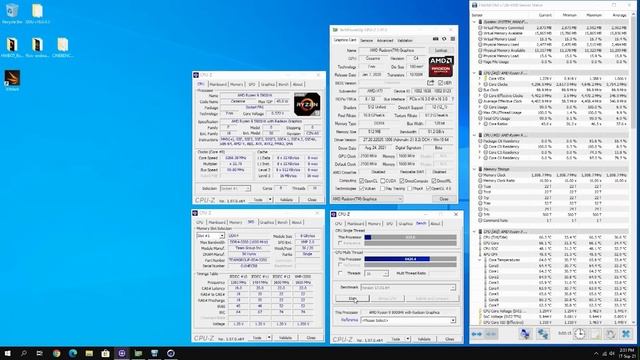
Task: Enable the Threads checkbox in Bench tab
Action: (340, 273)
